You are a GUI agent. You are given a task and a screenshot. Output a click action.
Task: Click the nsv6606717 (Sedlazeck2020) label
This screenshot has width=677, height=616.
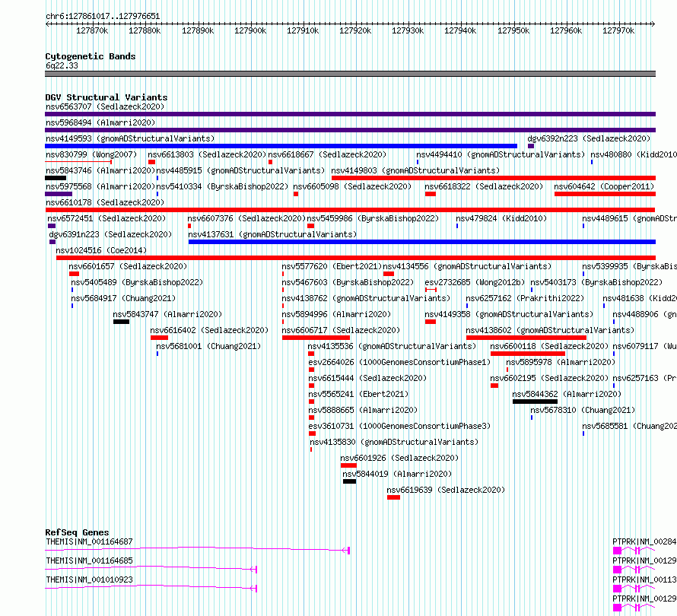[x=341, y=330]
